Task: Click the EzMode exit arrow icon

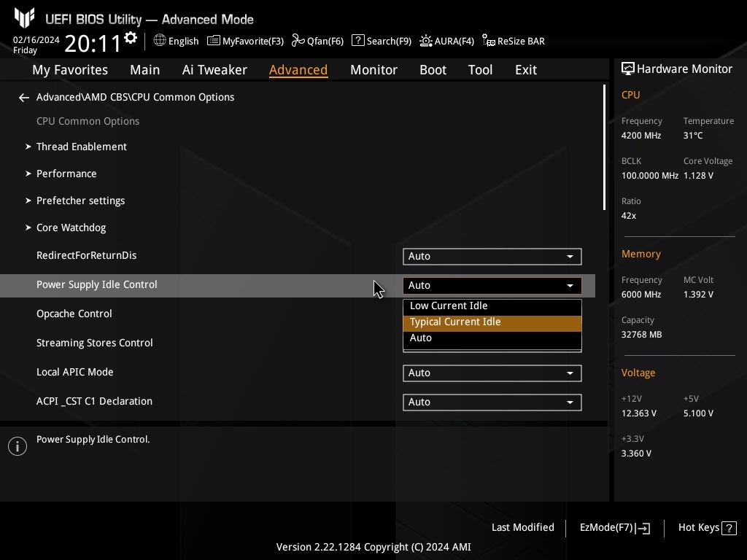Action: tap(643, 528)
